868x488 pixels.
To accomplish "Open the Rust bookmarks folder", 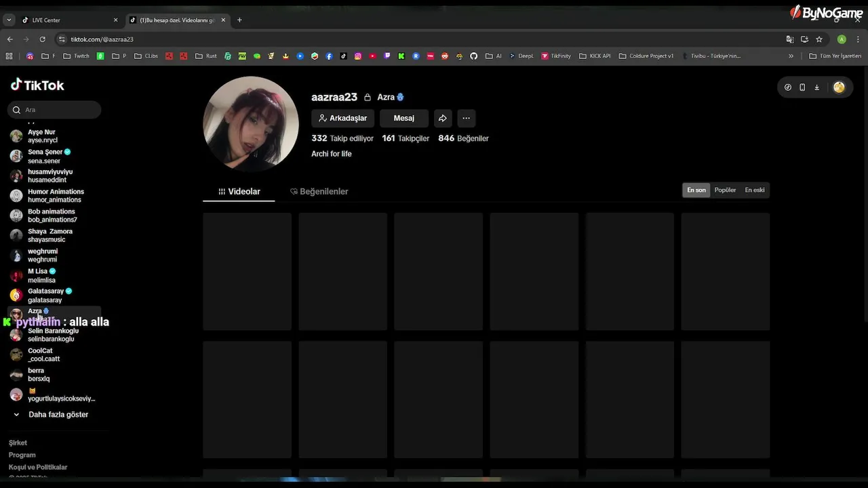I will pos(206,56).
